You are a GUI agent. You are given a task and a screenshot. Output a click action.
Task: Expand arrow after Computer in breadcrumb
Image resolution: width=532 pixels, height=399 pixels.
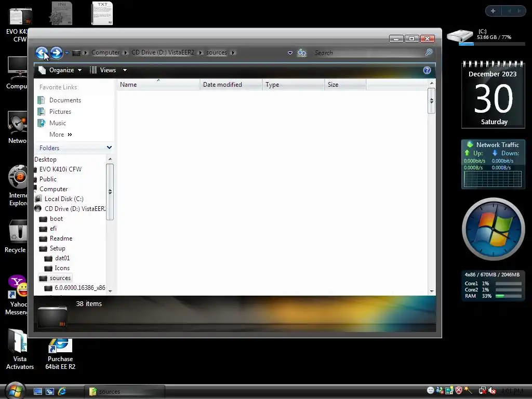pos(126,52)
